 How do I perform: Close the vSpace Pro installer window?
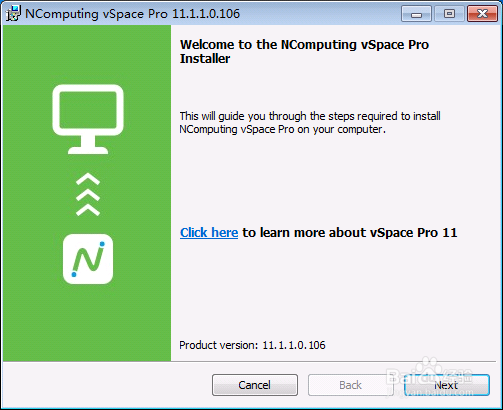(482, 14)
